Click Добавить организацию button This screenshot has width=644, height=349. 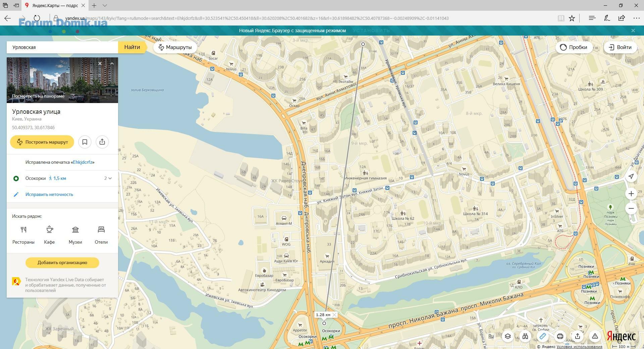pos(62,262)
